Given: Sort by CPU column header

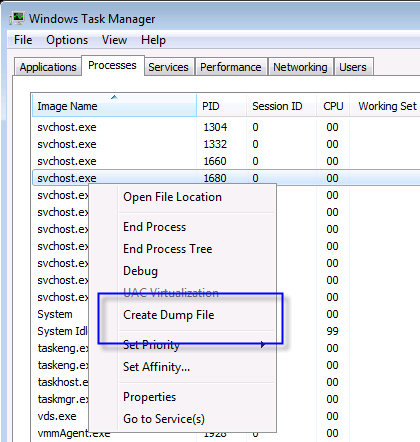Looking at the screenshot, I should pyautogui.click(x=333, y=106).
